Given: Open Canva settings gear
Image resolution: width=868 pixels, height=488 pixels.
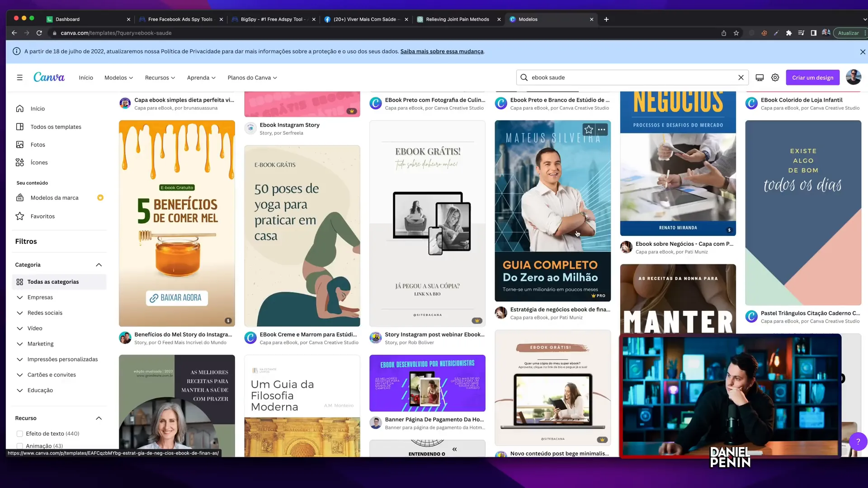Looking at the screenshot, I should point(775,78).
